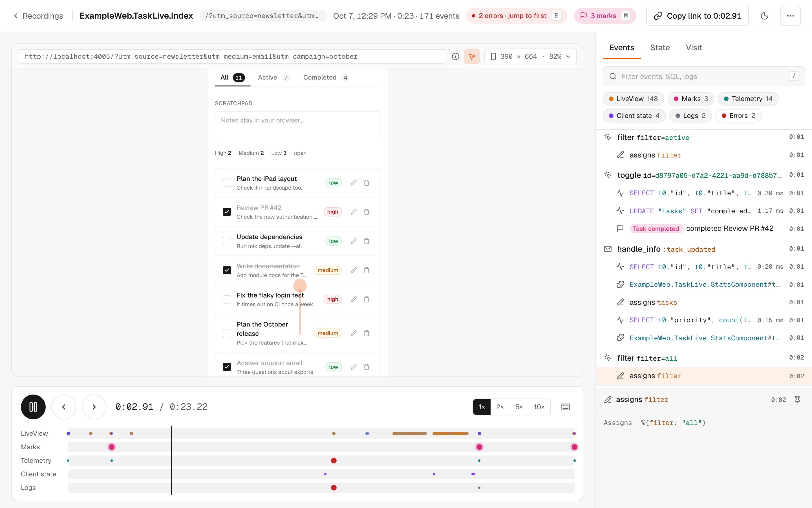Edit the Plan the October release task
The height and width of the screenshot is (508, 812).
[x=354, y=333]
